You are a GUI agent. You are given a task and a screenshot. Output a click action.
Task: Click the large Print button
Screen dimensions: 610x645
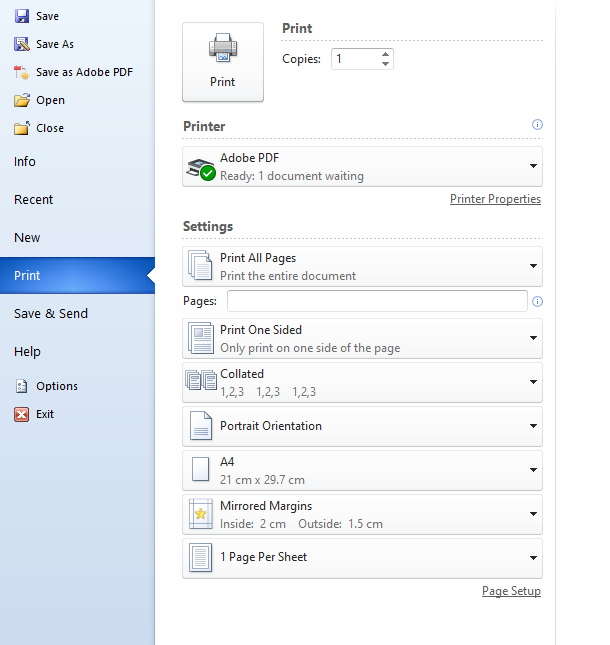coord(223,62)
